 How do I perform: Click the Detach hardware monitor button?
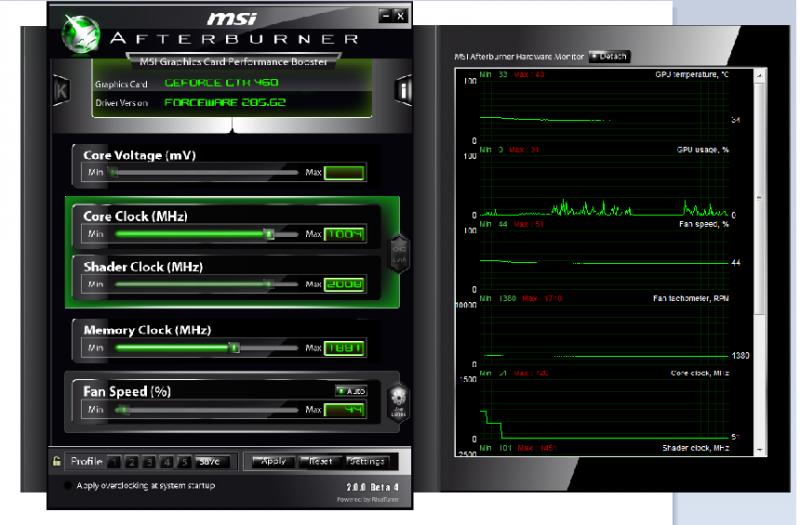pyautogui.click(x=610, y=56)
